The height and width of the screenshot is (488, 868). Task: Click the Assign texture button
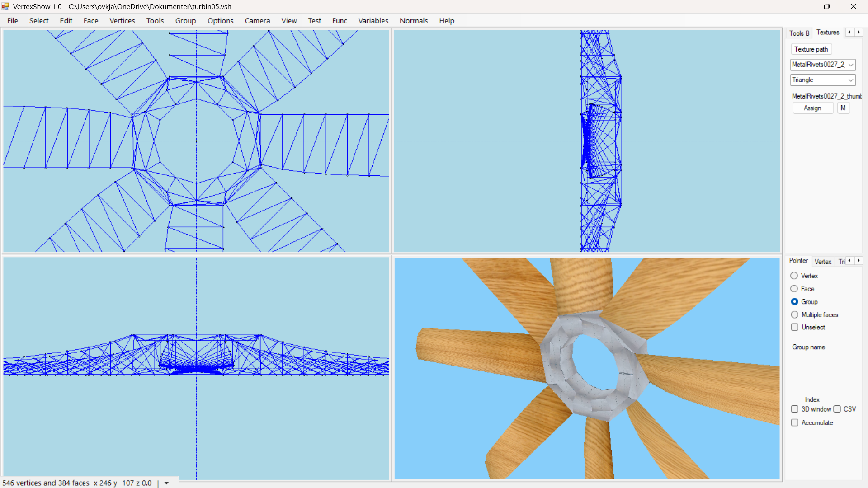click(812, 108)
